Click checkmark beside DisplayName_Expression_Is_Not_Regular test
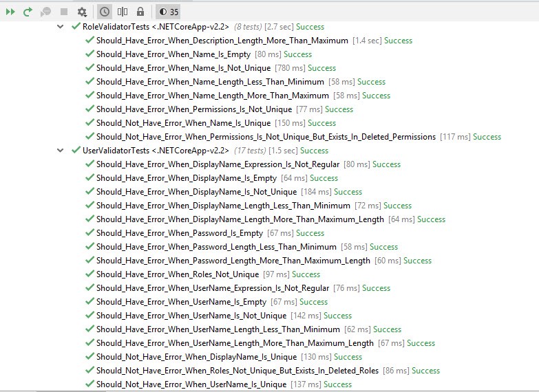This screenshot has height=392, width=539. click(89, 164)
